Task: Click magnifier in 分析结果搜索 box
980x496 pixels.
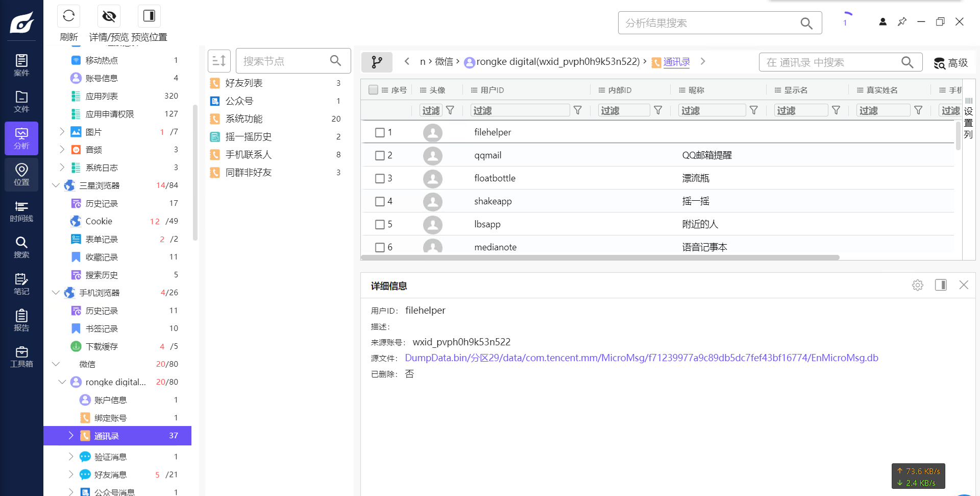Action: 806,23
